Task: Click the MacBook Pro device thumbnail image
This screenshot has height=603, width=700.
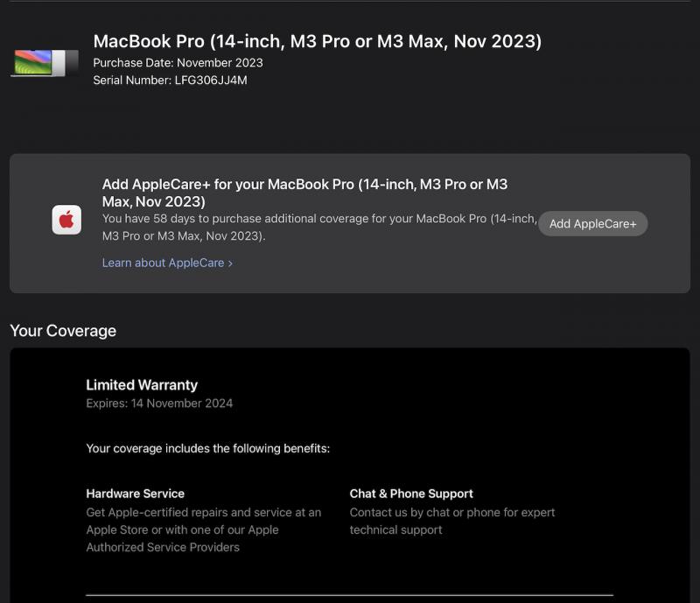Action: point(45,63)
